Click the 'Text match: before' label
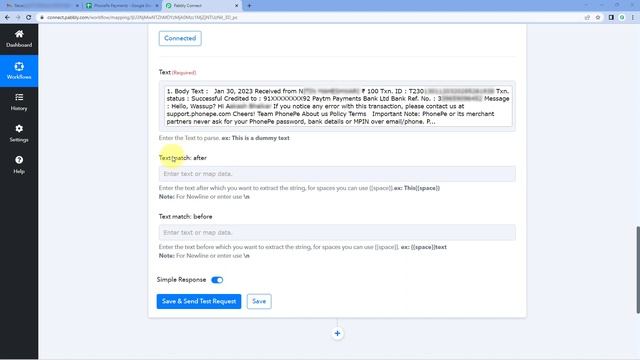640x360 pixels. (x=185, y=216)
